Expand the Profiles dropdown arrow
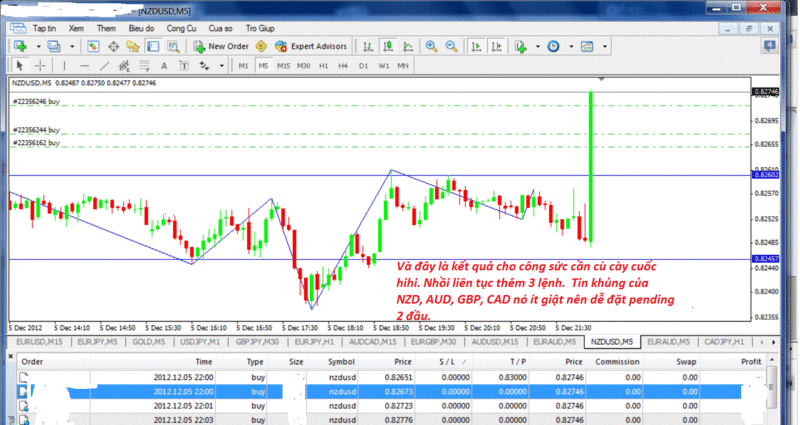 pos(72,46)
